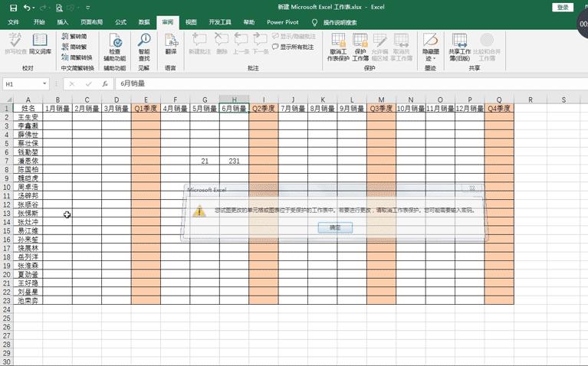Click the 同义词库 (Thesaurus) icon
The width and height of the screenshot is (588, 366).
point(40,44)
